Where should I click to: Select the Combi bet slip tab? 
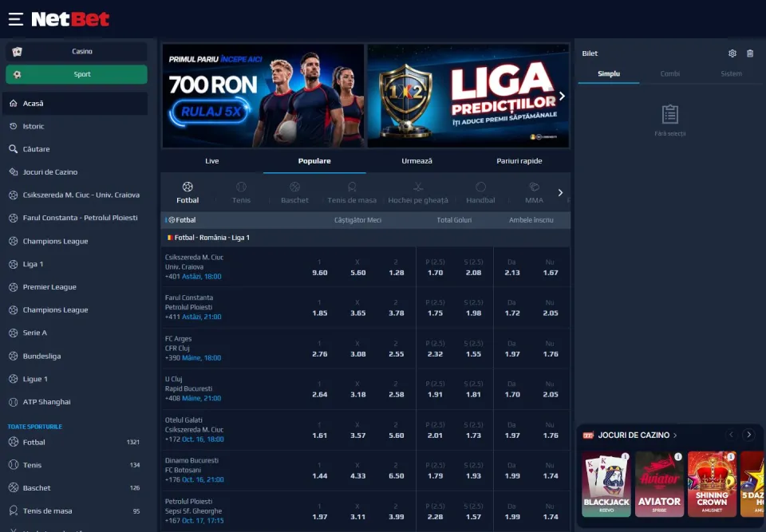[669, 73]
